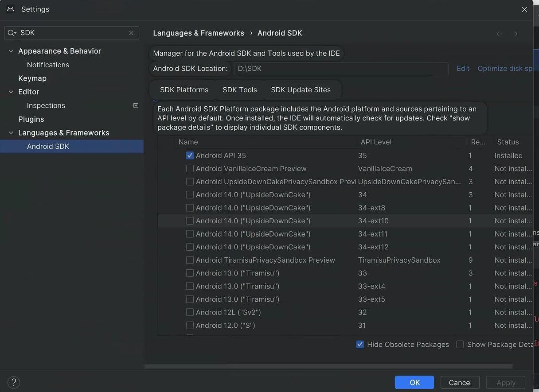The height and width of the screenshot is (392, 539).
Task: Switch to SDK Platforms tab
Action: pyautogui.click(x=184, y=89)
